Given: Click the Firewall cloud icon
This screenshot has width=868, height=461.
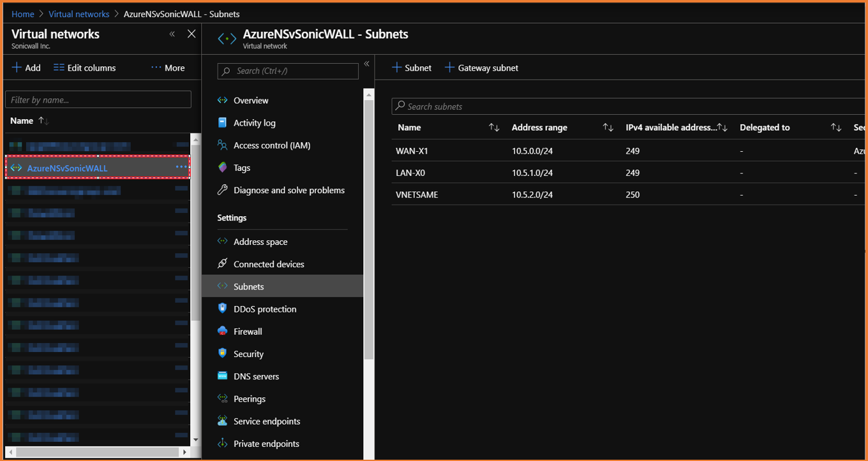Looking at the screenshot, I should pos(222,332).
